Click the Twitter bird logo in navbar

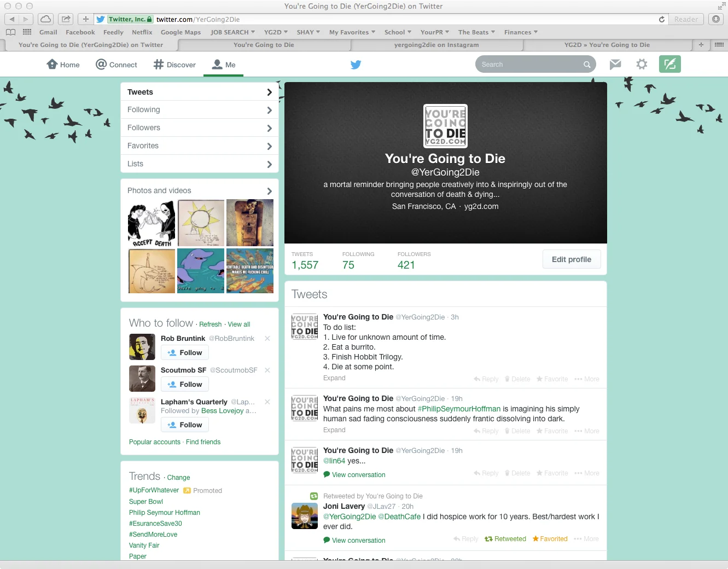click(356, 65)
